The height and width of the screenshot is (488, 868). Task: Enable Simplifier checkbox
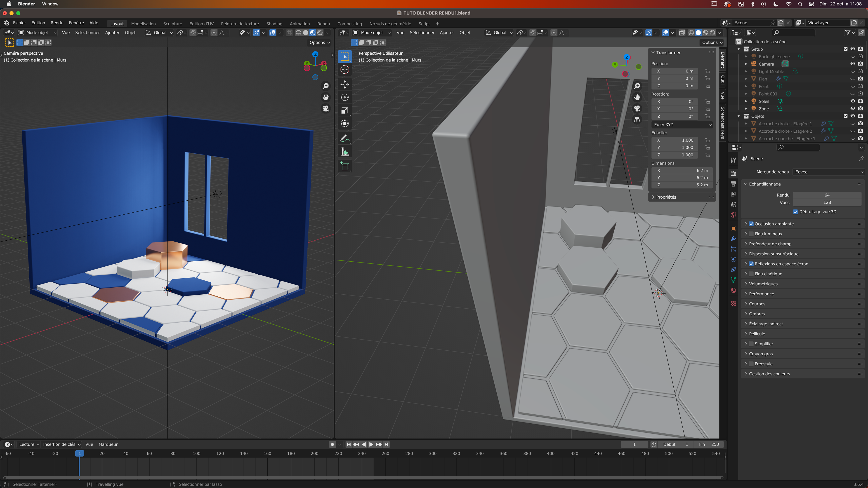coord(751,344)
